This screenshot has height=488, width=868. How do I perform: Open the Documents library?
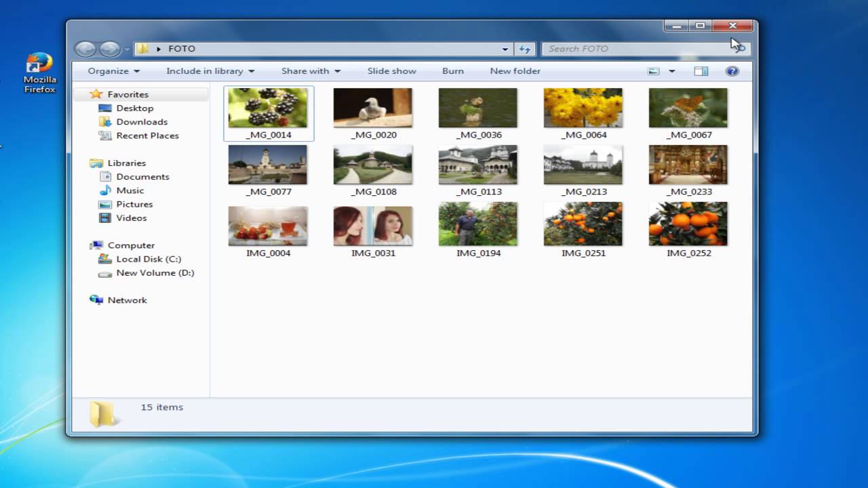[142, 176]
